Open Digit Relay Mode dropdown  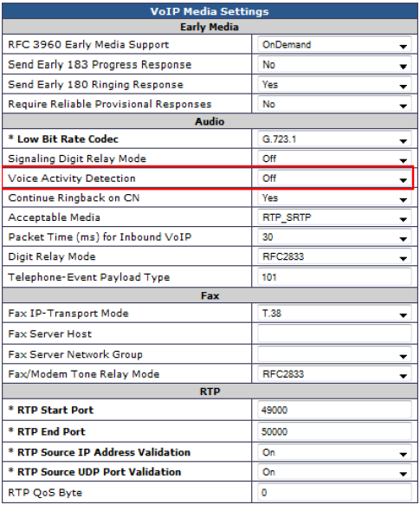tap(334, 256)
